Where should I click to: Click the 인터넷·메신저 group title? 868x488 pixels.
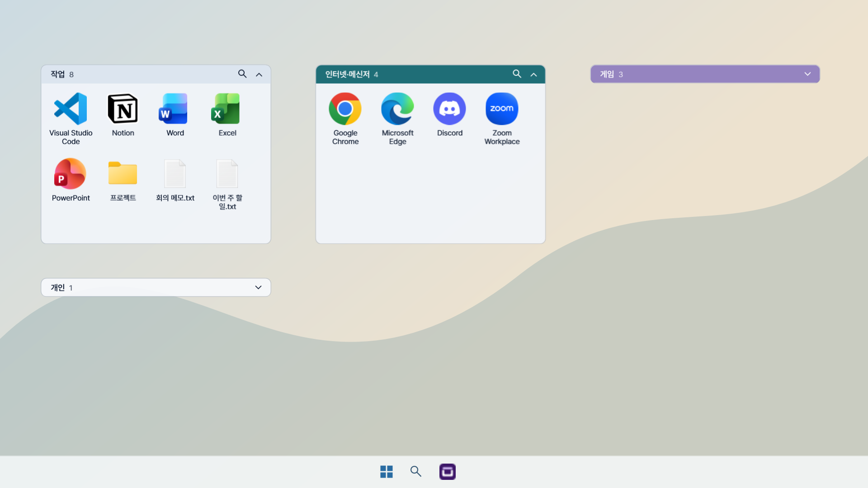pos(347,74)
